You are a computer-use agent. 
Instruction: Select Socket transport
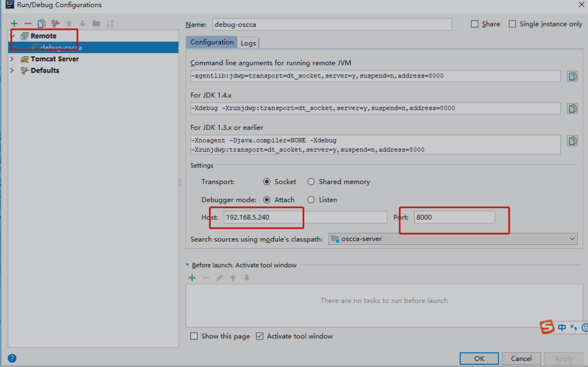(x=267, y=182)
